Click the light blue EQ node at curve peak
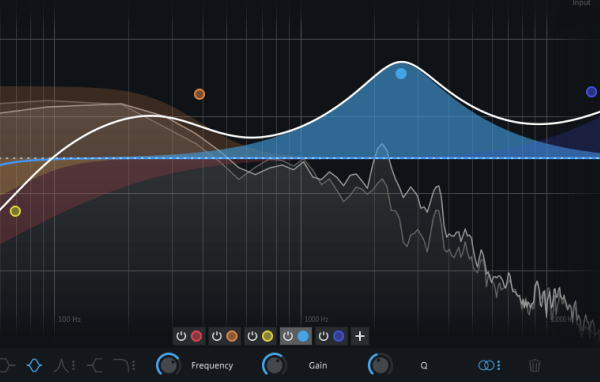Viewport: 600px width, 382px height. click(x=401, y=73)
